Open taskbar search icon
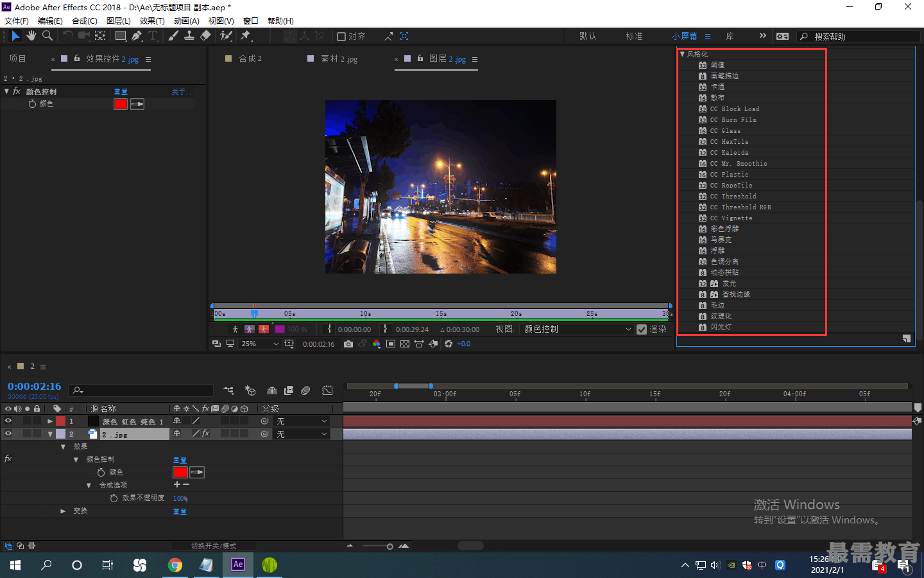The height and width of the screenshot is (578, 924). pyautogui.click(x=46, y=565)
